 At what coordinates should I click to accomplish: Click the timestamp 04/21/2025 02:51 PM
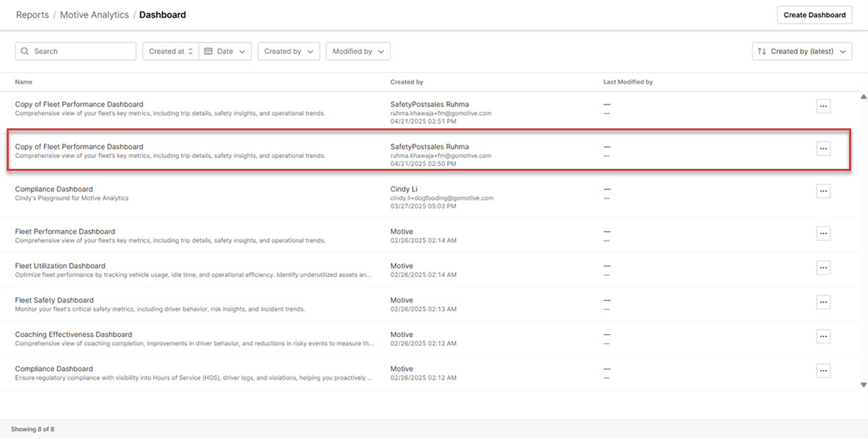coord(423,122)
